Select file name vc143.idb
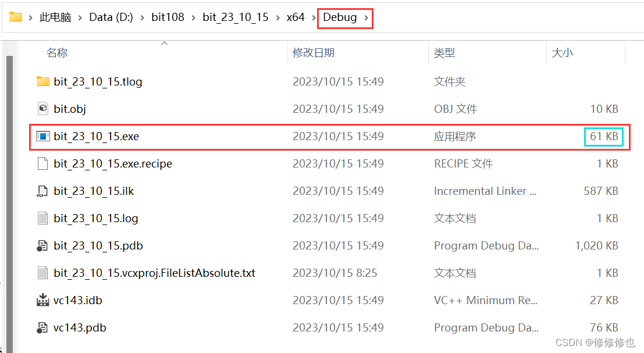This screenshot has height=353, width=644. (x=77, y=300)
